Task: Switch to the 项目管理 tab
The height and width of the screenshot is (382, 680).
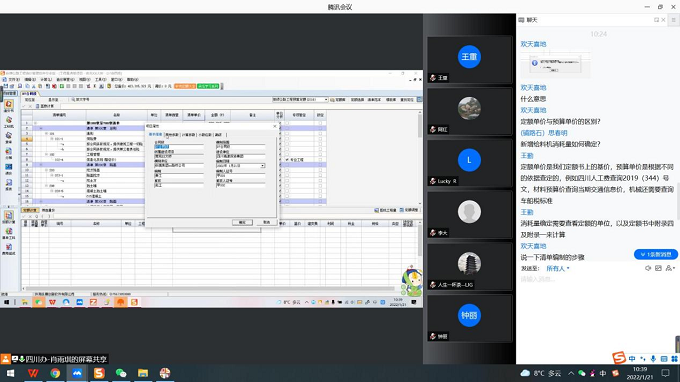Action: coord(10,93)
